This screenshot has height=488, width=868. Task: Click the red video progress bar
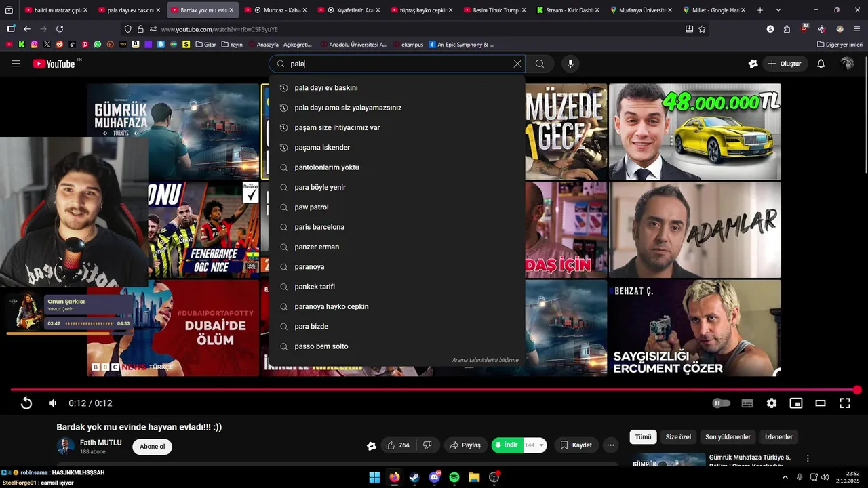point(434,390)
